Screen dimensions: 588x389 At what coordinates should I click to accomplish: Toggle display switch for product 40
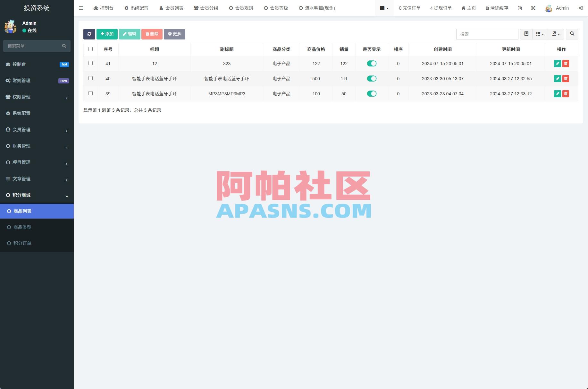point(372,79)
